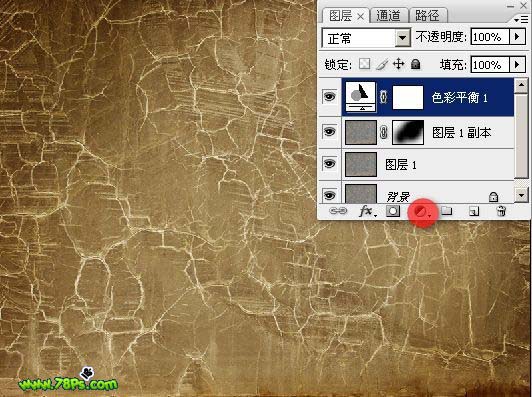This screenshot has width=532, height=397.
Task: Expand the 不透明度 opacity slider arrow
Action: (517, 36)
